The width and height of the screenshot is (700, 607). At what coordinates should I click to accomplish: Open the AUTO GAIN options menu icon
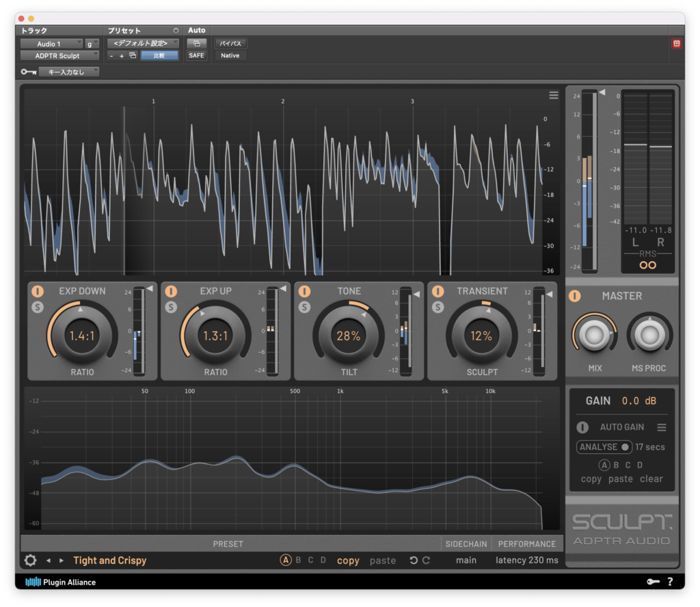click(x=662, y=428)
